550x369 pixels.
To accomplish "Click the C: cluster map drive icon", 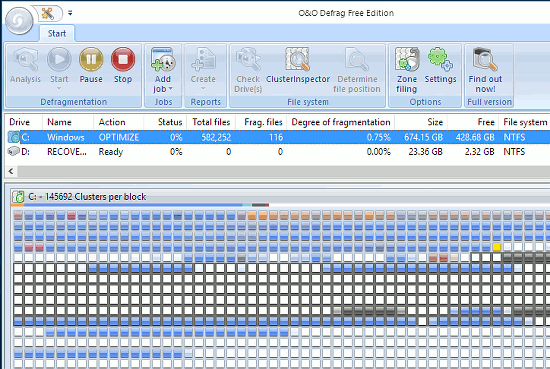I will [18, 196].
